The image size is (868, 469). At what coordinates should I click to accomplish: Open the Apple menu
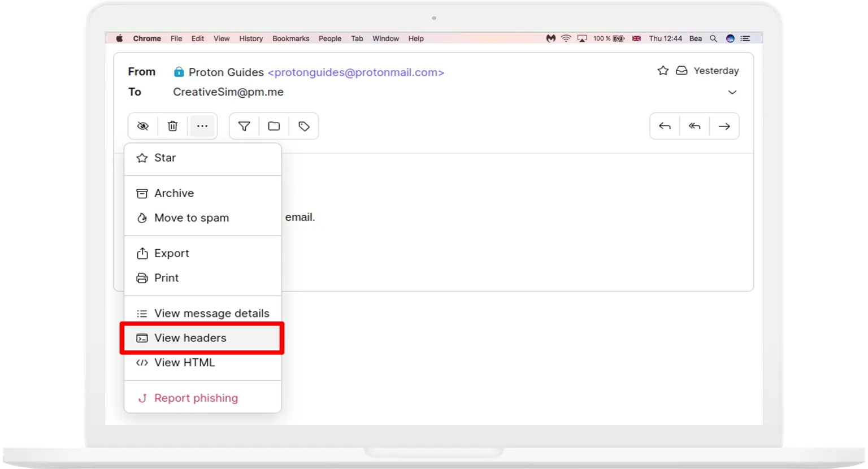click(x=119, y=38)
